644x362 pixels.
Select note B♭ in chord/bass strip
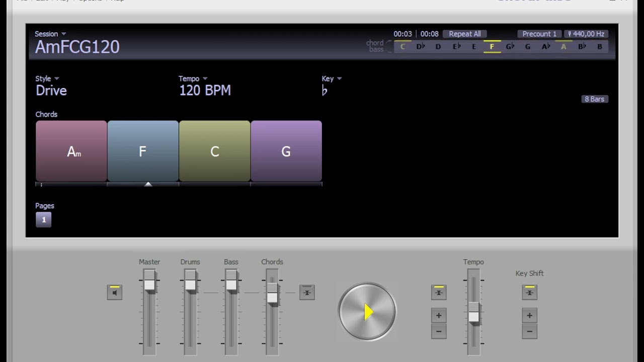(582, 47)
